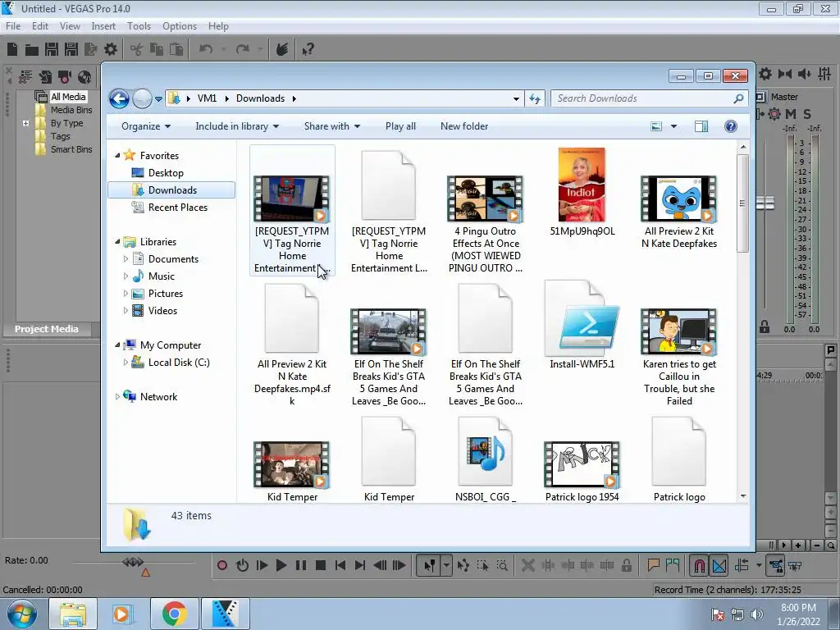The width and height of the screenshot is (840, 630).
Task: Click the file dialog help button
Action: pos(730,126)
